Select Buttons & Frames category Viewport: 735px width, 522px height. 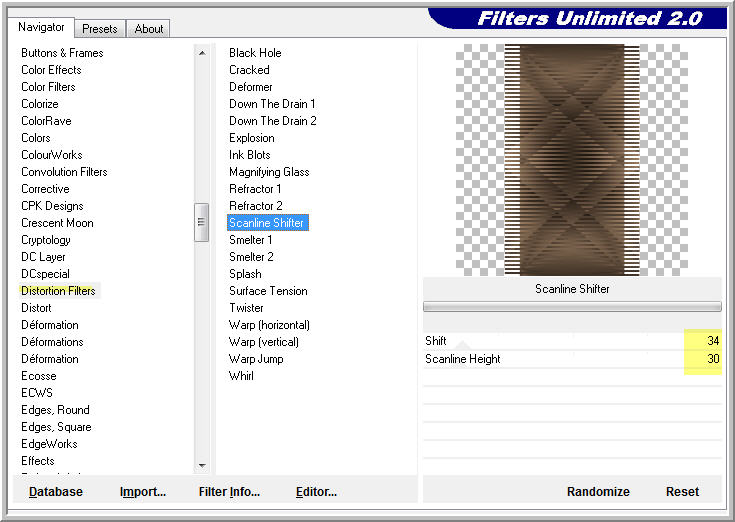pyautogui.click(x=62, y=53)
